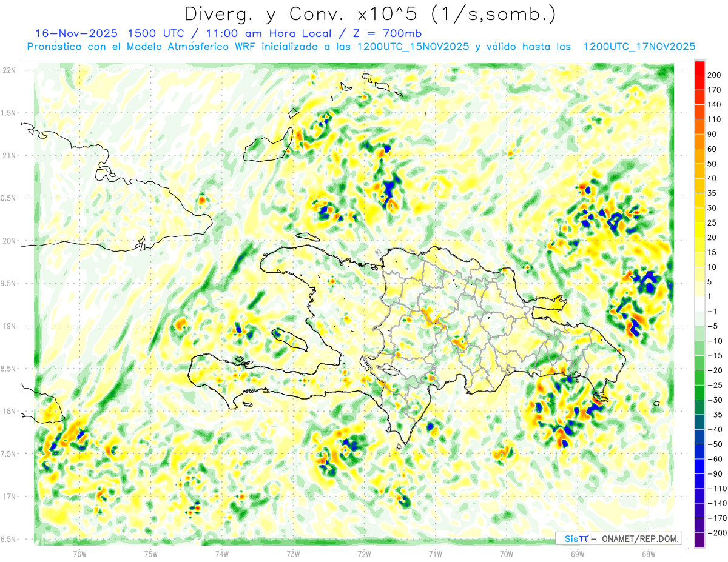This screenshot has height=562, width=728.
Task: Select the positive '1' colorbar value
Action: pos(710,296)
